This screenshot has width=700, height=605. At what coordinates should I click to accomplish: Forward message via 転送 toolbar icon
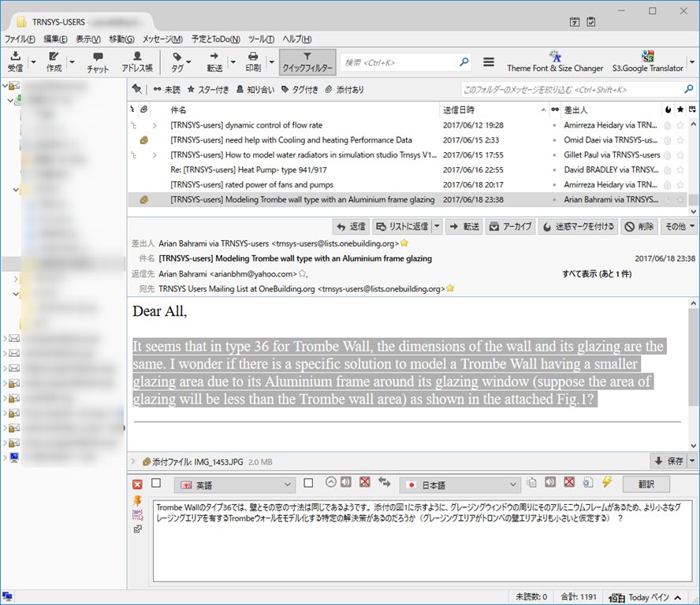(214, 61)
